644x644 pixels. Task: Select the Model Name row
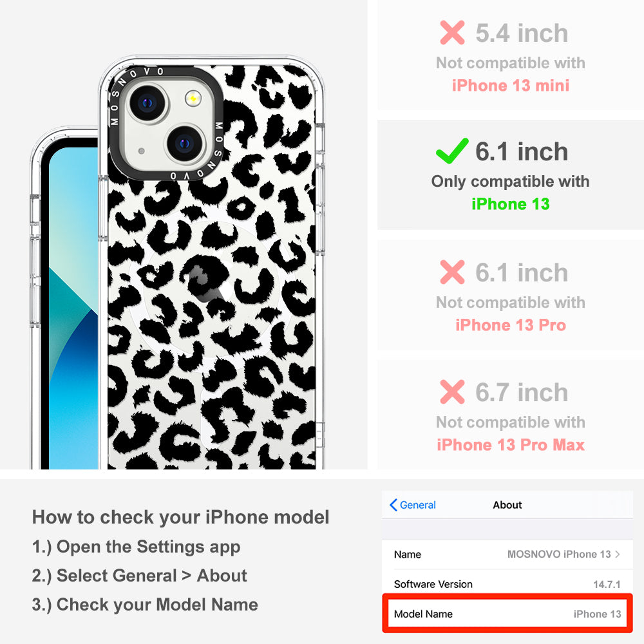507,614
